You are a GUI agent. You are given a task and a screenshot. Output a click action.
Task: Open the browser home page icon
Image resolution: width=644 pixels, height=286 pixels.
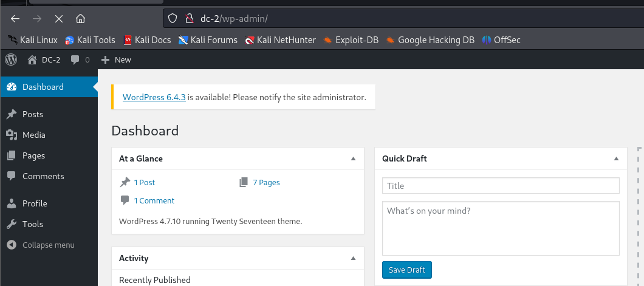pyautogui.click(x=80, y=18)
